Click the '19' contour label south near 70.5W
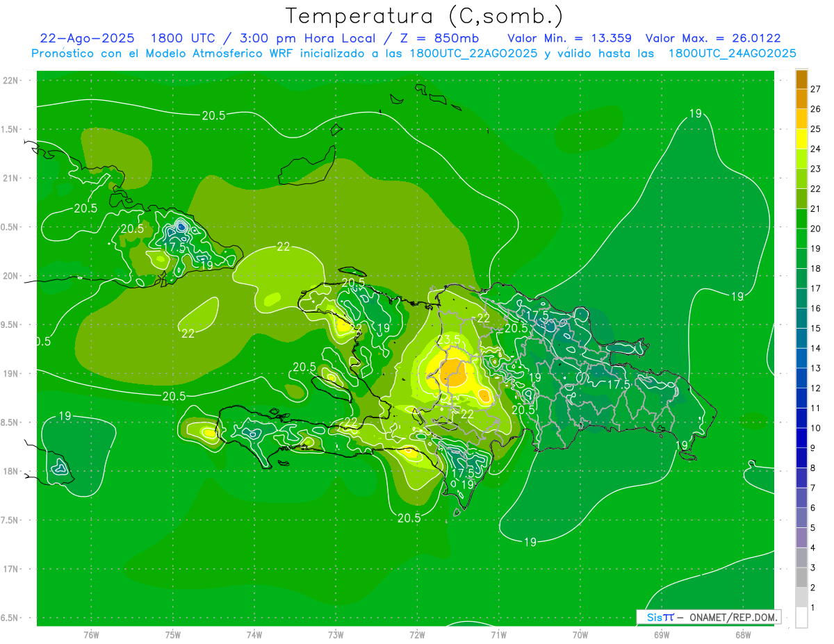834x644 pixels. (x=530, y=542)
